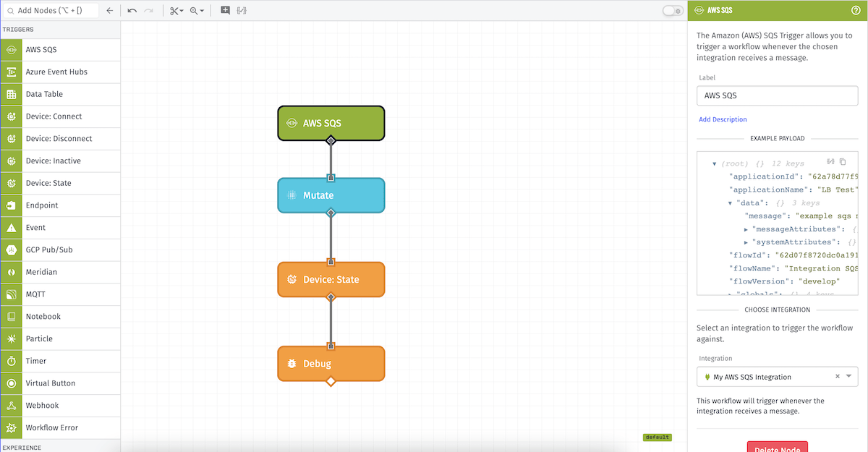Undo the last canvas change
This screenshot has height=452, width=868.
(x=132, y=11)
